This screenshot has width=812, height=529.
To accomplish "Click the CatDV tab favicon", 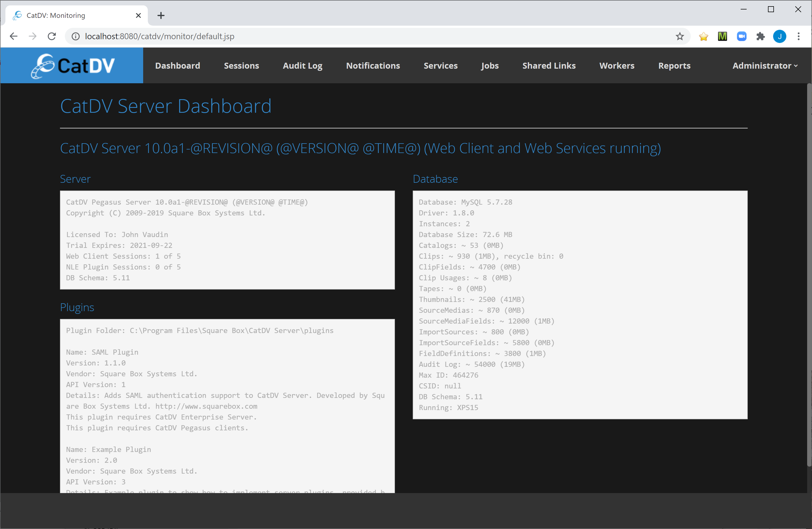I will (x=17, y=15).
